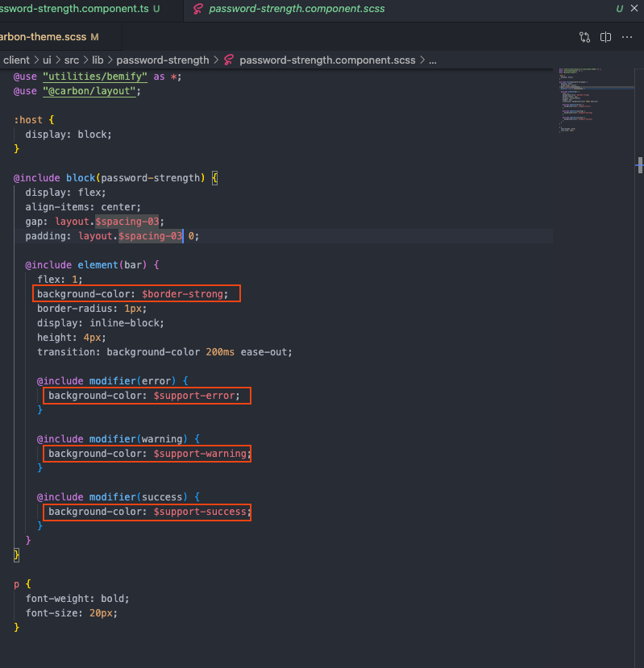Switch to the carbon-theme.scss tab
Screen dimensions: 644x668
(49, 37)
